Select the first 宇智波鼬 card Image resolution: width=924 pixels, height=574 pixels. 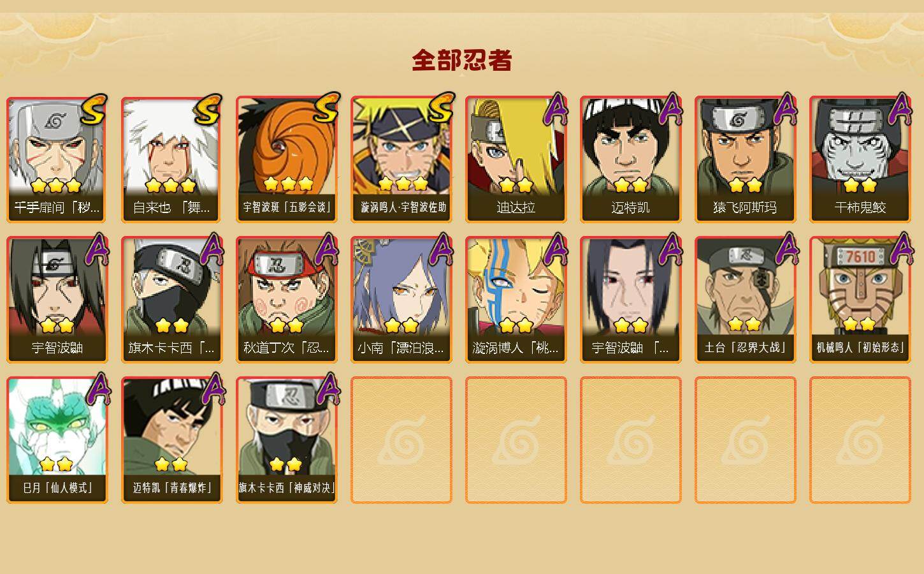click(57, 300)
